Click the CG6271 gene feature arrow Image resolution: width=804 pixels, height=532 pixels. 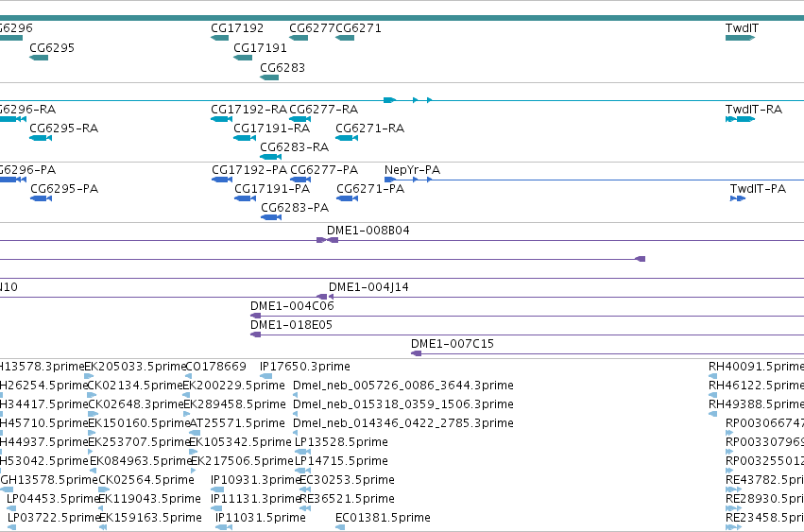click(345, 38)
